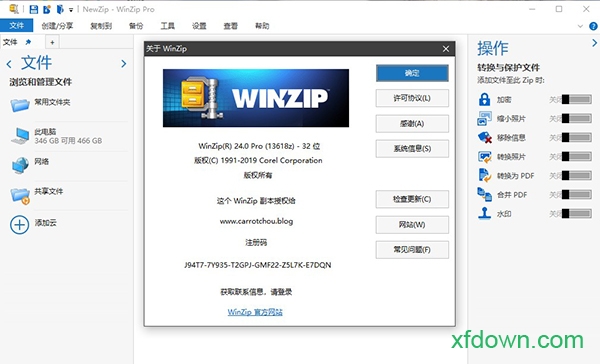Screen dimensions: 600x364
Task: Go back with the left arrow beside 文件
Action: click(9, 64)
